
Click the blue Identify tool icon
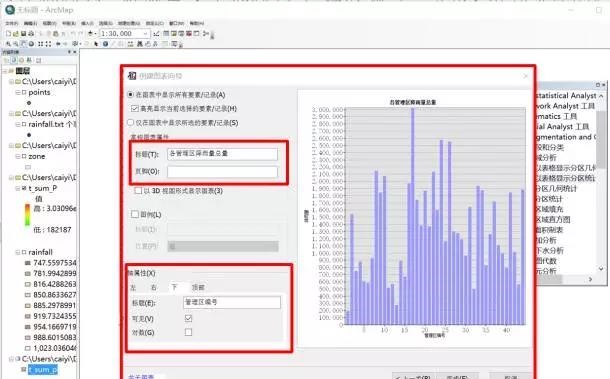[x=105, y=44]
